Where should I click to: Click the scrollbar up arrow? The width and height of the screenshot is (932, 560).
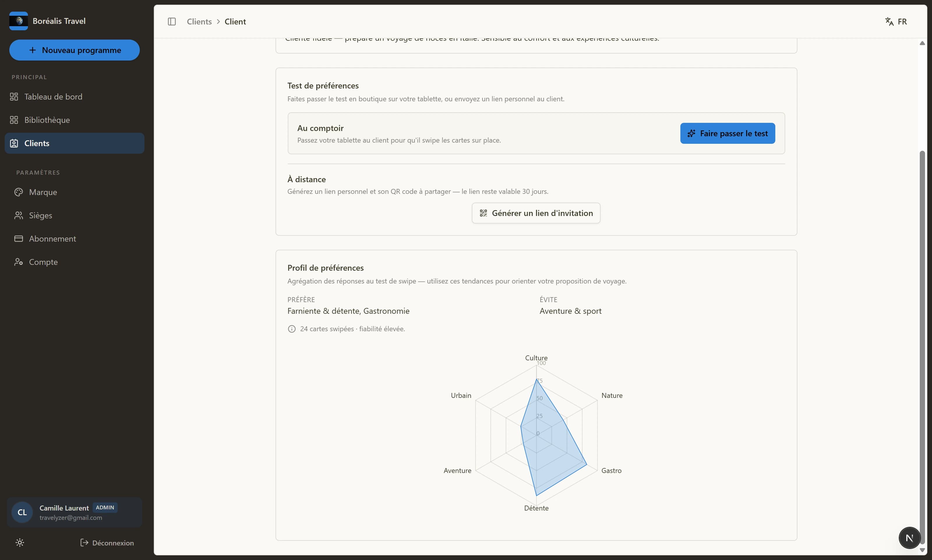[x=922, y=43]
